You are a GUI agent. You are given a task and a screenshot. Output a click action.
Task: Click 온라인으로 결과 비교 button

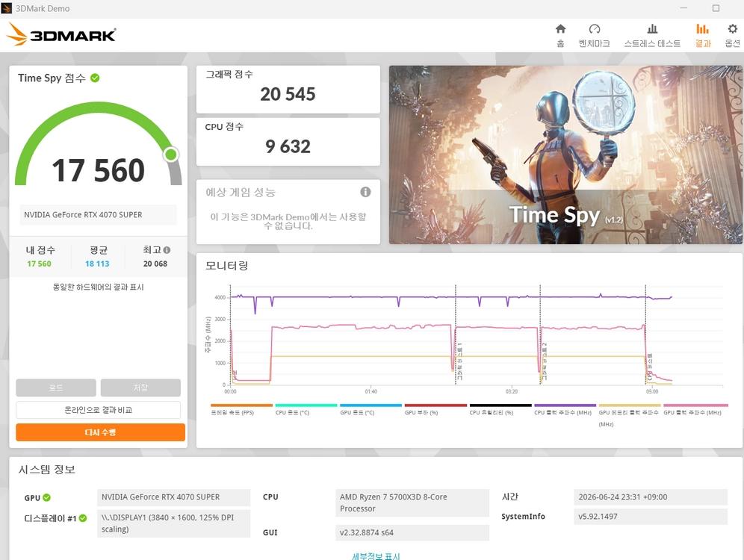[x=98, y=410]
